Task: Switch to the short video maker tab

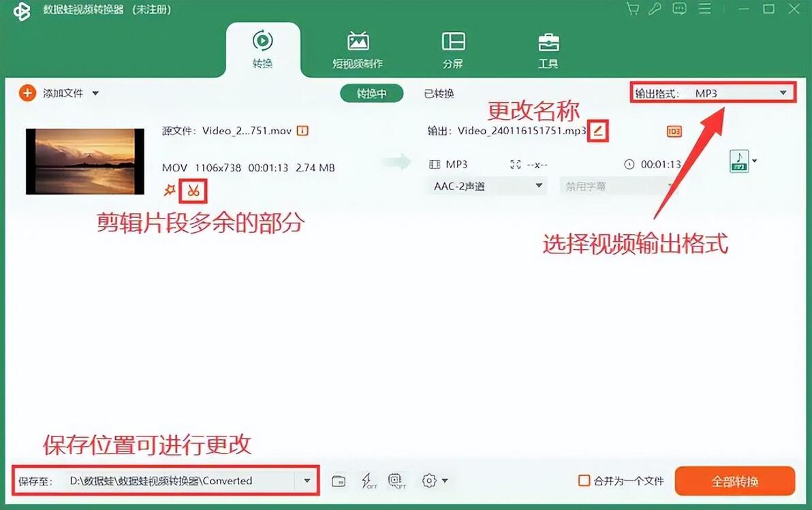Action: [x=358, y=50]
